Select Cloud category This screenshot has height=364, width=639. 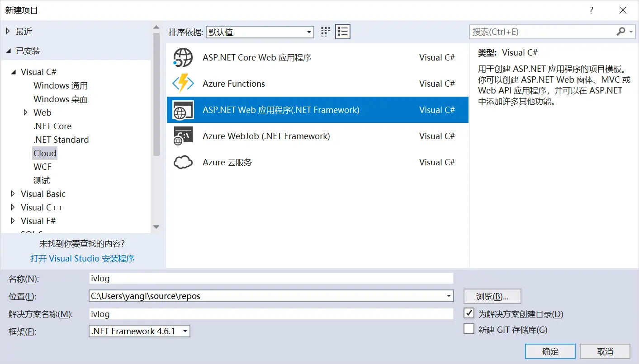click(x=45, y=153)
